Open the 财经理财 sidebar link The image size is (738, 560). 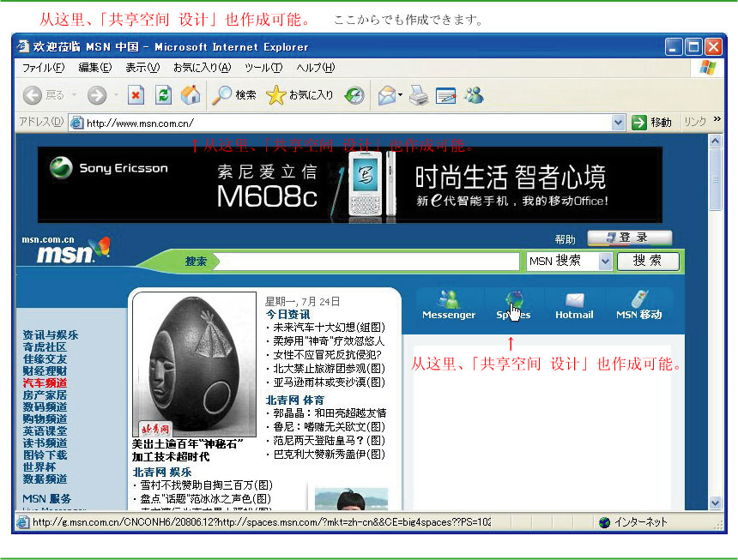pos(45,371)
